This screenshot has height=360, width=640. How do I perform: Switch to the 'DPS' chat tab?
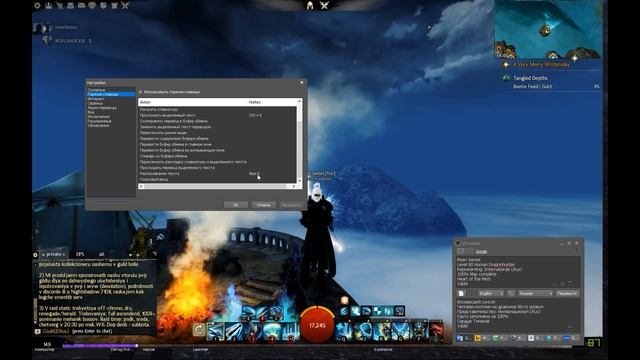click(80, 254)
